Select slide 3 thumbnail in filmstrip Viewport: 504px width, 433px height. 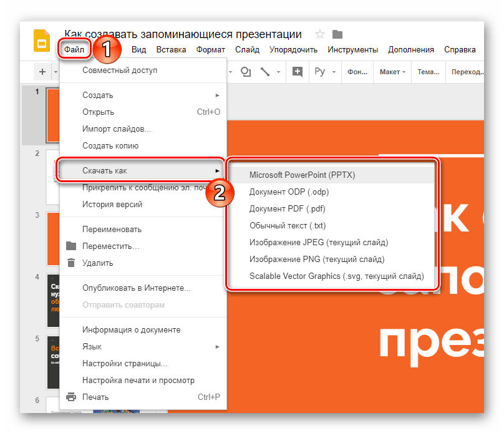[x=53, y=239]
